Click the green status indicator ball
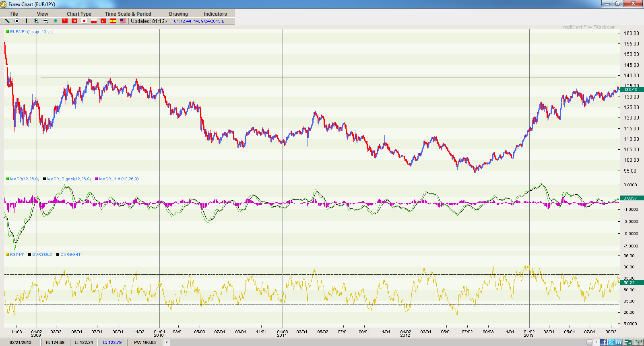The width and height of the screenshot is (644, 346). pyautogui.click(x=56, y=21)
